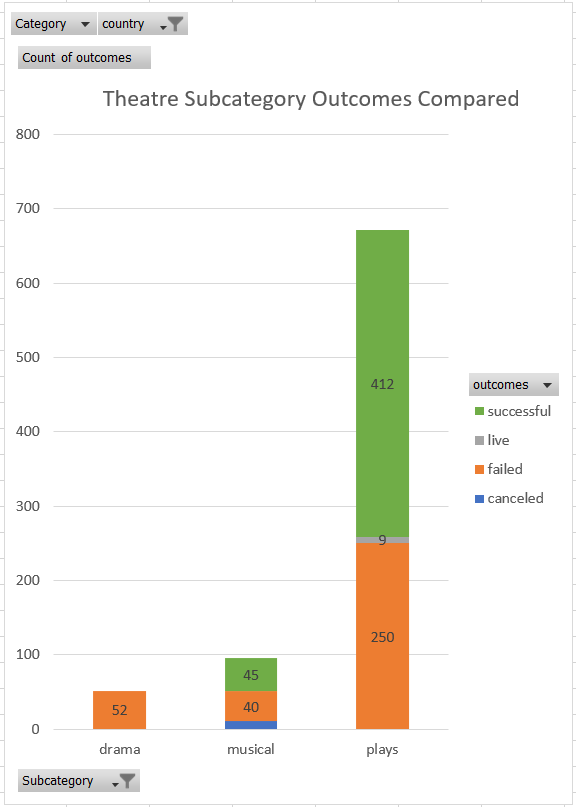
Task: Click the Count of outcomes field button
Action: (x=83, y=57)
